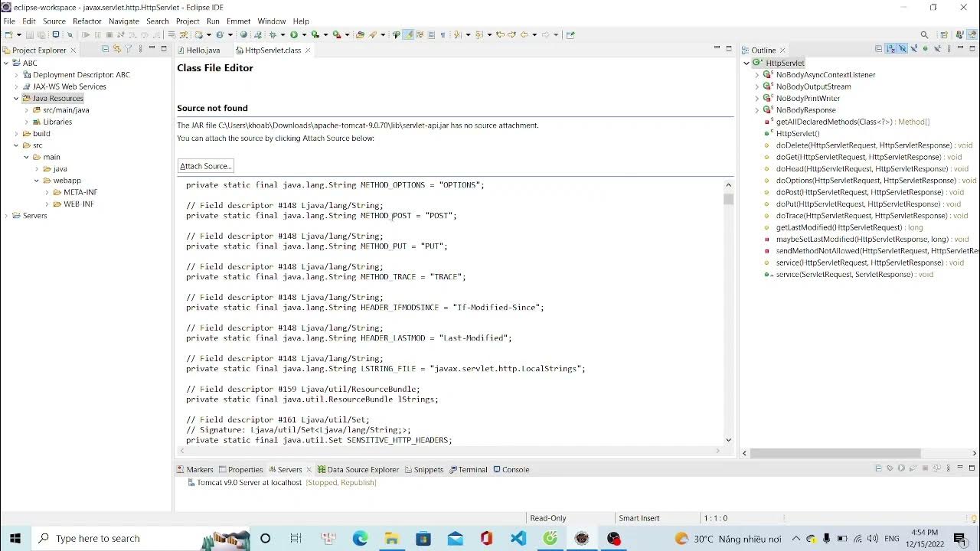The width and height of the screenshot is (980, 551).
Task: Open the Emmet menu
Action: tap(238, 21)
